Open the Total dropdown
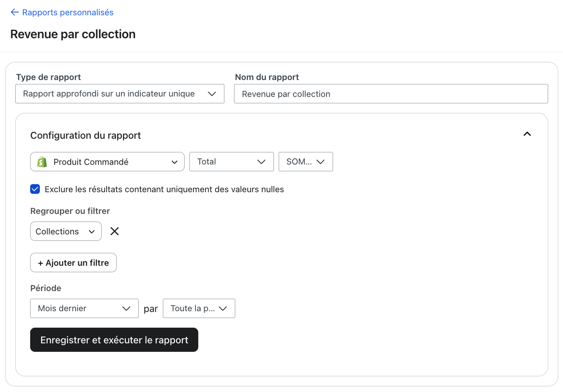563x392 pixels. [231, 162]
